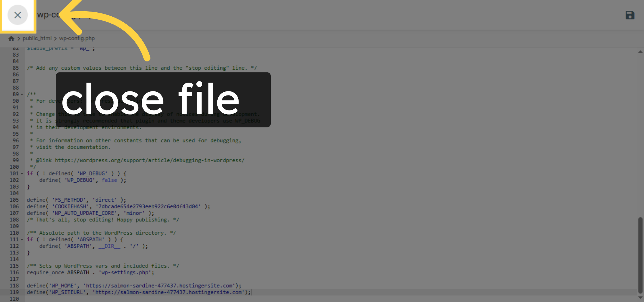Collapse the ABSPATH if-block at line 111
The height and width of the screenshot is (302, 644).
pyautogui.click(x=21, y=239)
